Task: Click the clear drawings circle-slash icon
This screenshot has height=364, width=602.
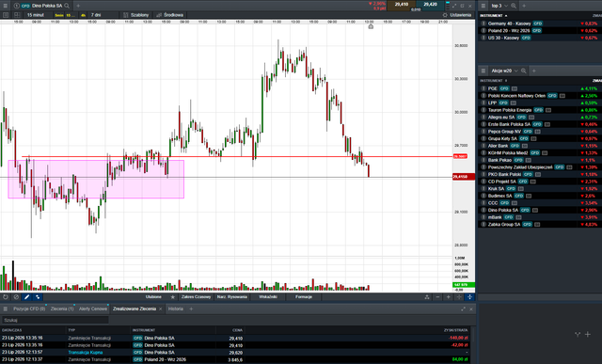Action: (16, 297)
